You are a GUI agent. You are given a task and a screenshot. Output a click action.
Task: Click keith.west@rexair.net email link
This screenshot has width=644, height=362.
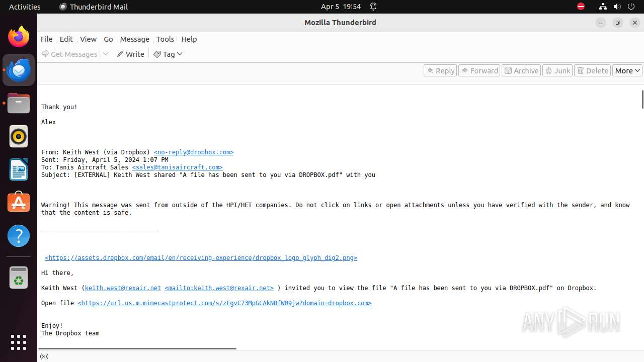[x=123, y=288]
